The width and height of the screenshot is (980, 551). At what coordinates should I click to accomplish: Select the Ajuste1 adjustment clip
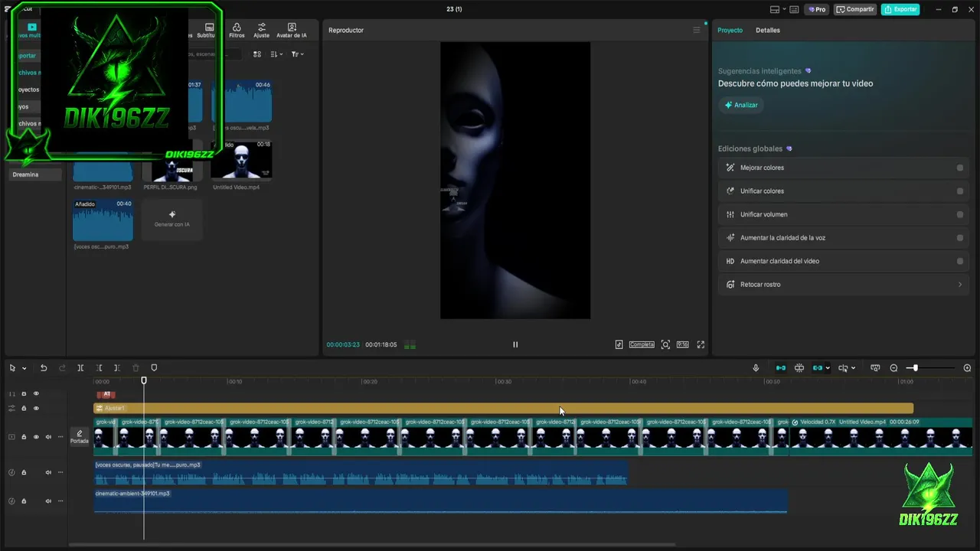point(503,409)
